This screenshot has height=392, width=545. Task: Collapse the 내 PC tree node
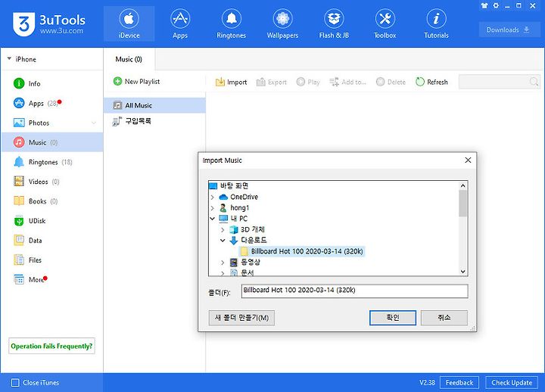(x=213, y=219)
